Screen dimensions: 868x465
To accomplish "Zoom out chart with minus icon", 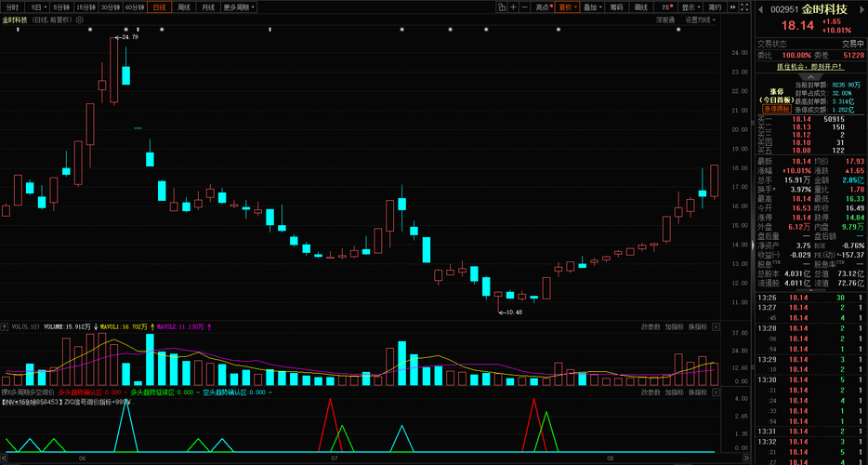I will point(524,7).
